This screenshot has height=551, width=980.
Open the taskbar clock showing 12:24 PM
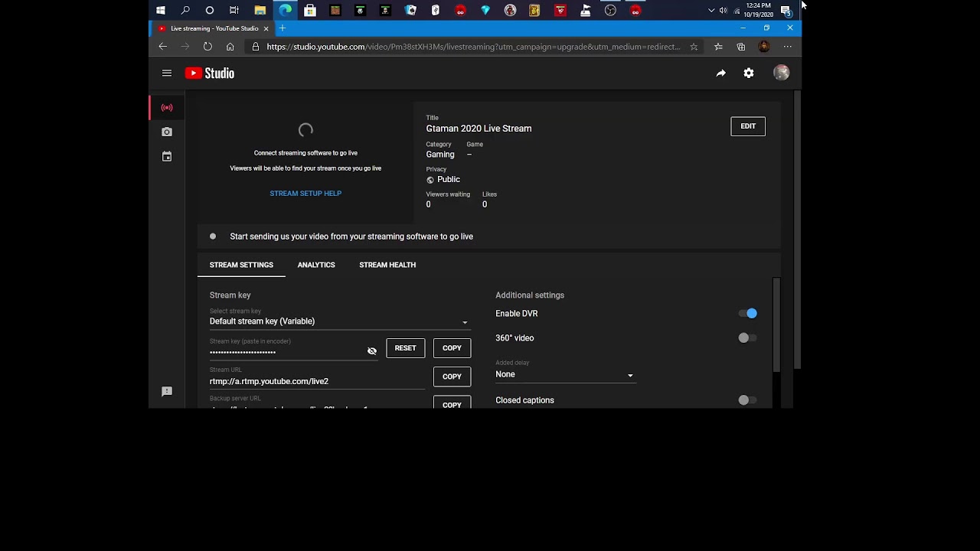point(758,10)
